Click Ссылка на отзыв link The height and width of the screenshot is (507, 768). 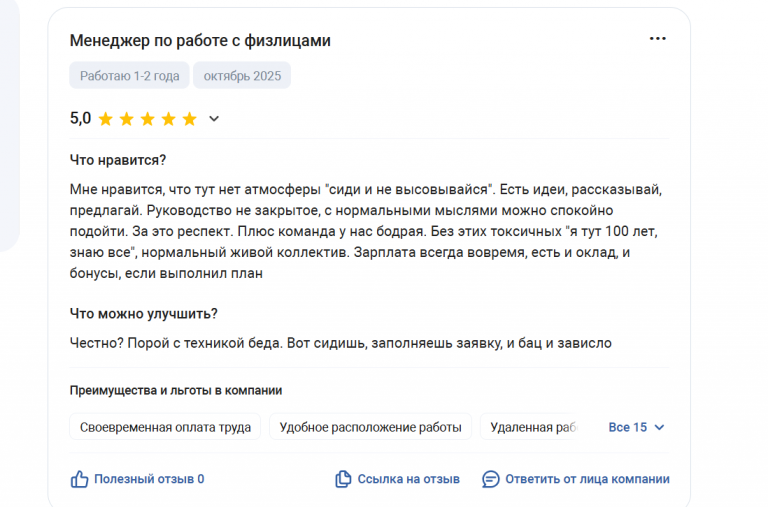coord(408,479)
